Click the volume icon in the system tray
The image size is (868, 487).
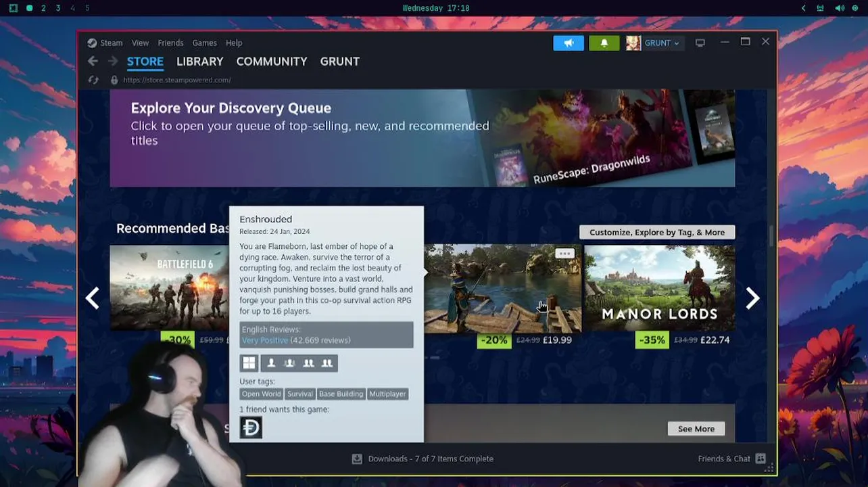point(839,8)
